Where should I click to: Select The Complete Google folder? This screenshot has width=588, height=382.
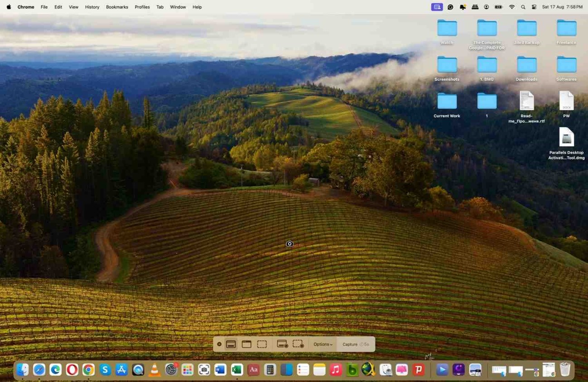pyautogui.click(x=487, y=34)
